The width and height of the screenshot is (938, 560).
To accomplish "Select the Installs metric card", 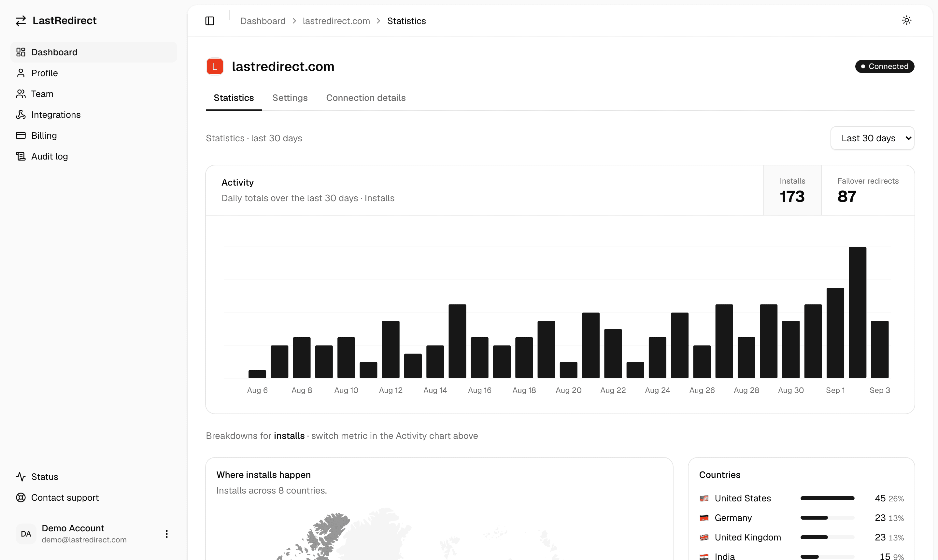I will 792,190.
